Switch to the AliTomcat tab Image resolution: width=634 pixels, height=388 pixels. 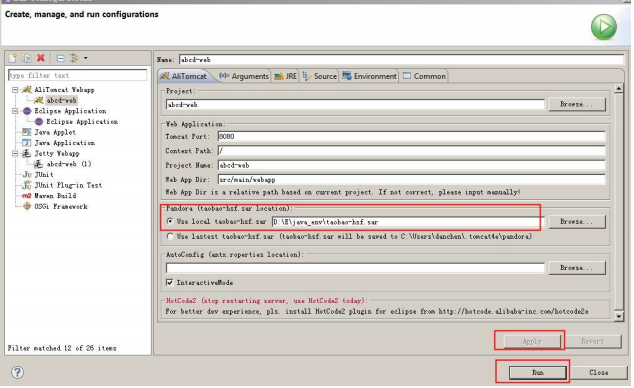point(184,76)
